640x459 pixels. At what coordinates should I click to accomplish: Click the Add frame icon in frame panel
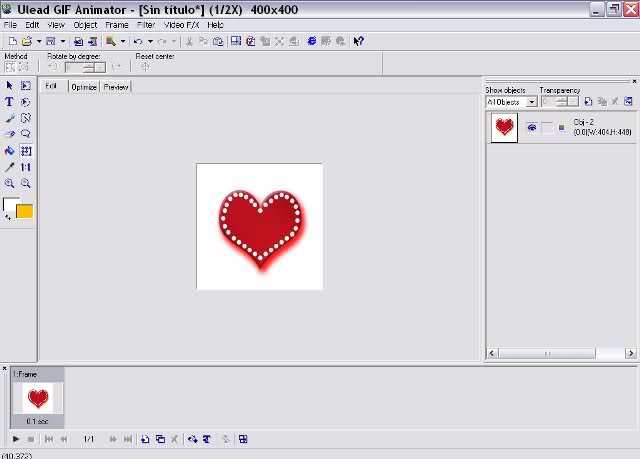145,439
